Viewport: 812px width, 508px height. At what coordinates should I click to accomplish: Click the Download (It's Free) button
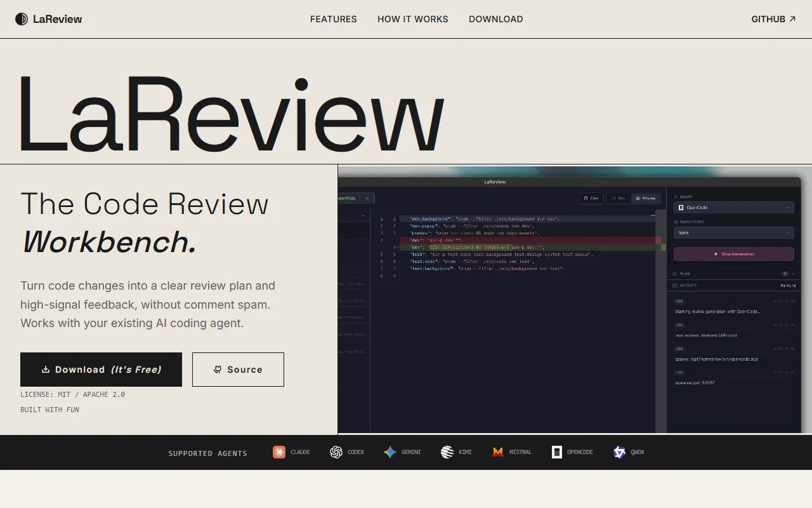click(101, 370)
